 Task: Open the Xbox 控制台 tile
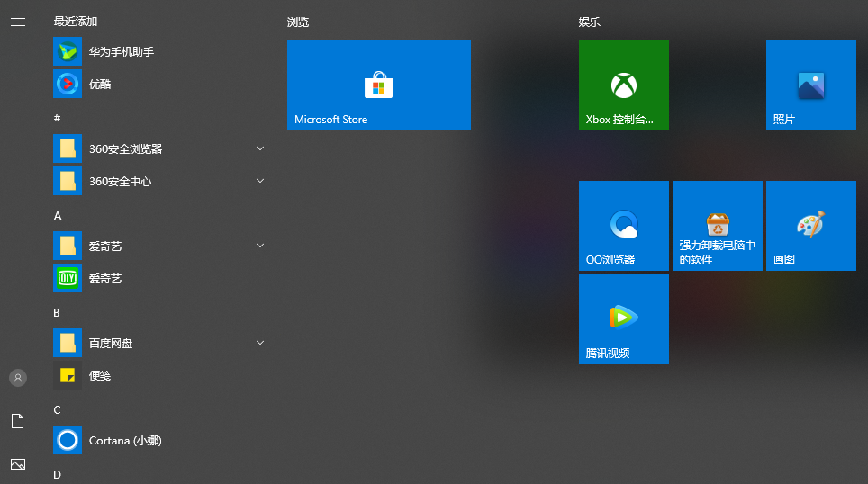[x=623, y=85]
